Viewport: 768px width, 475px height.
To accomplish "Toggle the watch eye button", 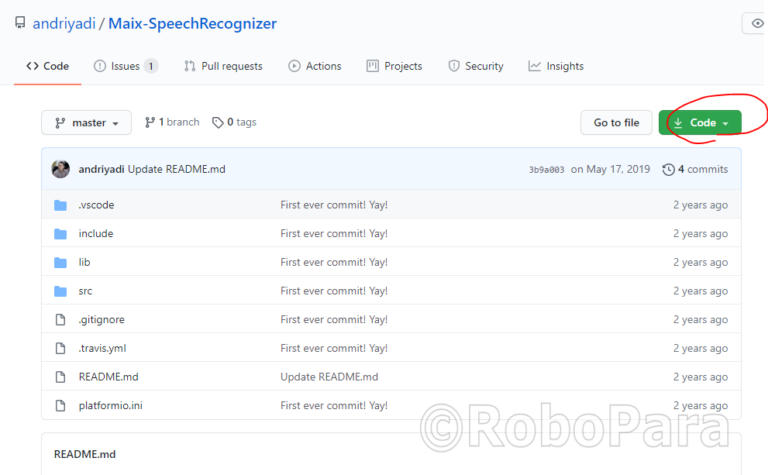I will [x=755, y=23].
